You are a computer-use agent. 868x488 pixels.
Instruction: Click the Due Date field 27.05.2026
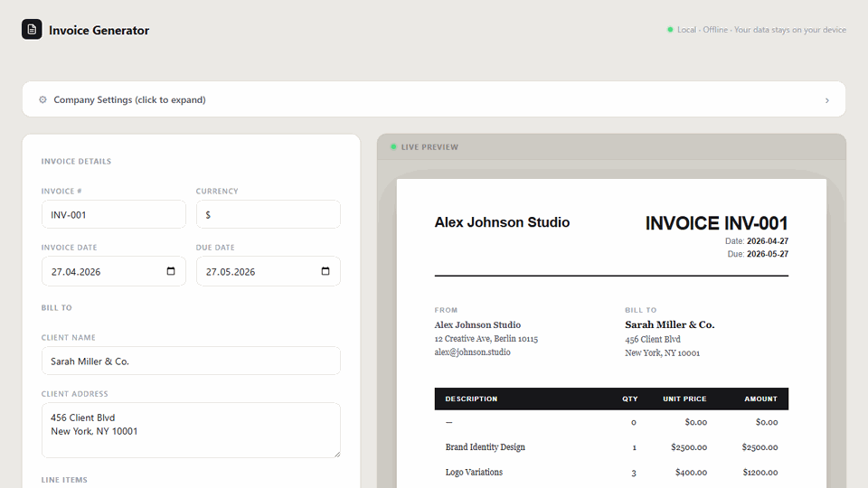268,271
